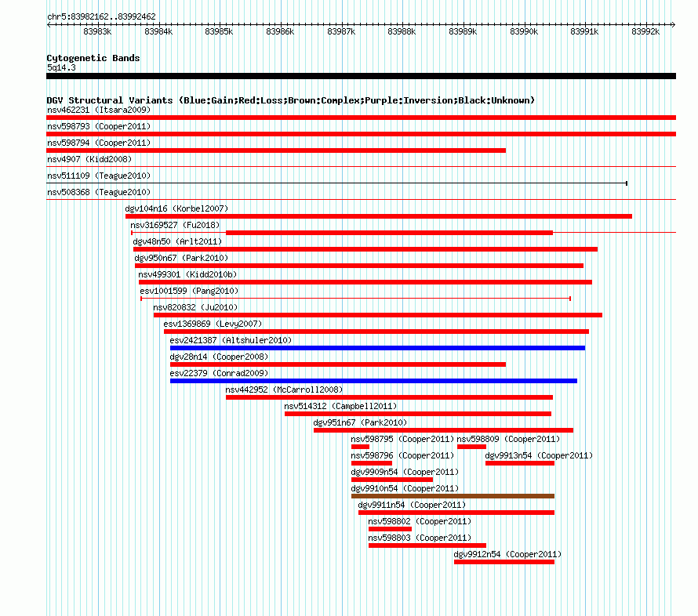Click blue gain bar of esv22379
The image size is (698, 616).
pos(373,381)
